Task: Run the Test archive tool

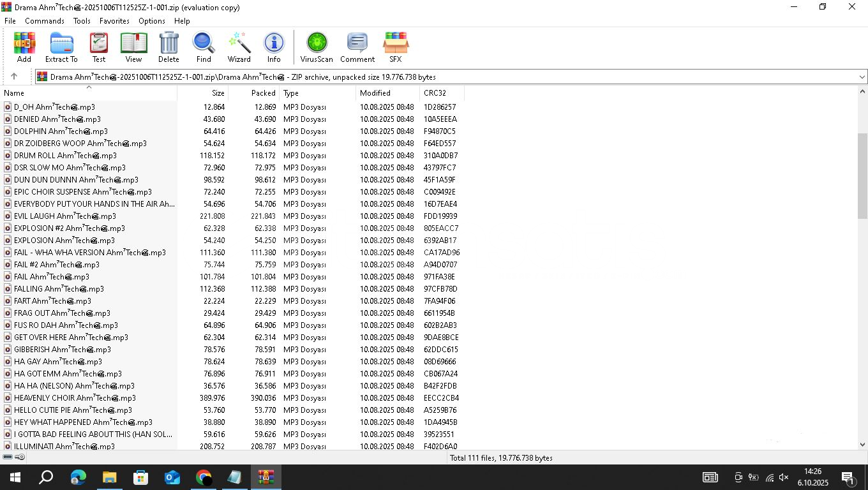Action: (x=99, y=47)
